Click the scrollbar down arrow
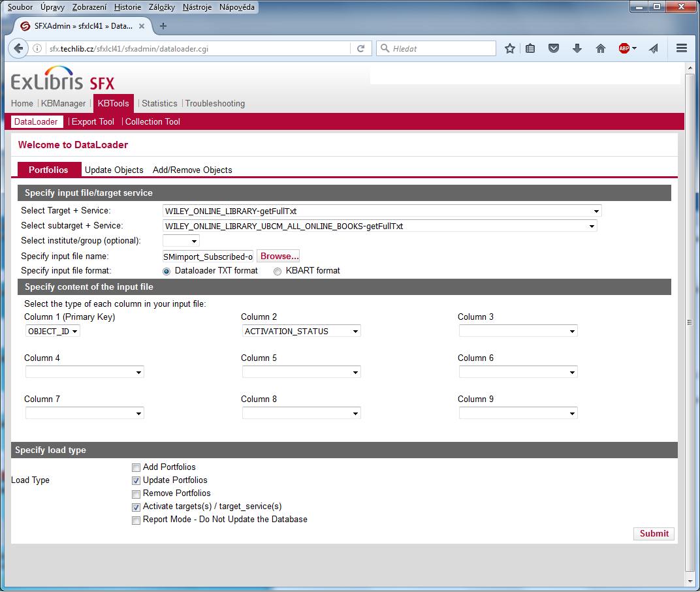 (x=690, y=582)
